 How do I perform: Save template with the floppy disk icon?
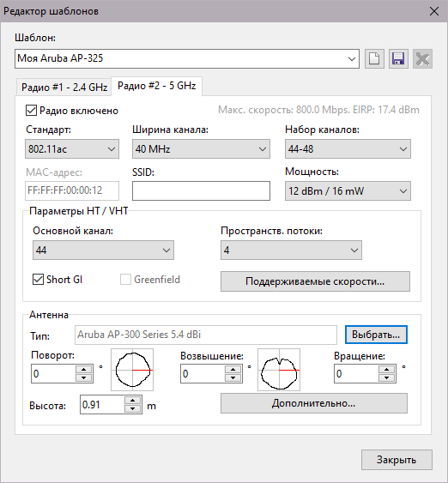398,58
